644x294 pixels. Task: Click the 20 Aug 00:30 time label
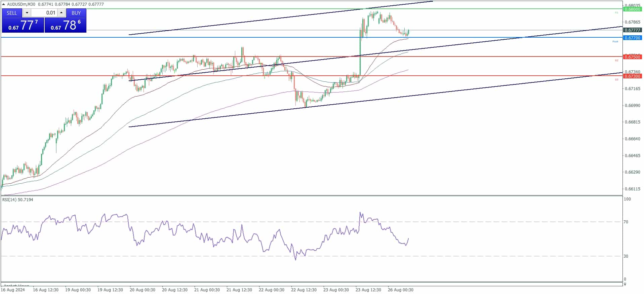pyautogui.click(x=143, y=290)
